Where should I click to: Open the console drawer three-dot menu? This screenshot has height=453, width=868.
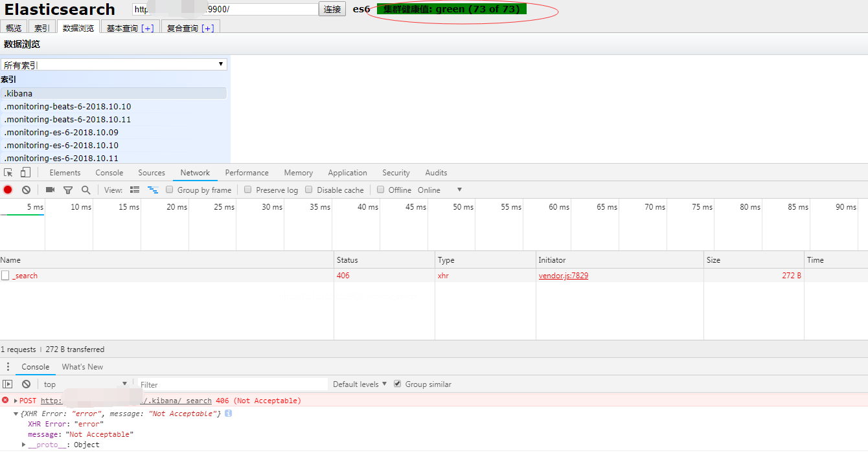tap(8, 367)
